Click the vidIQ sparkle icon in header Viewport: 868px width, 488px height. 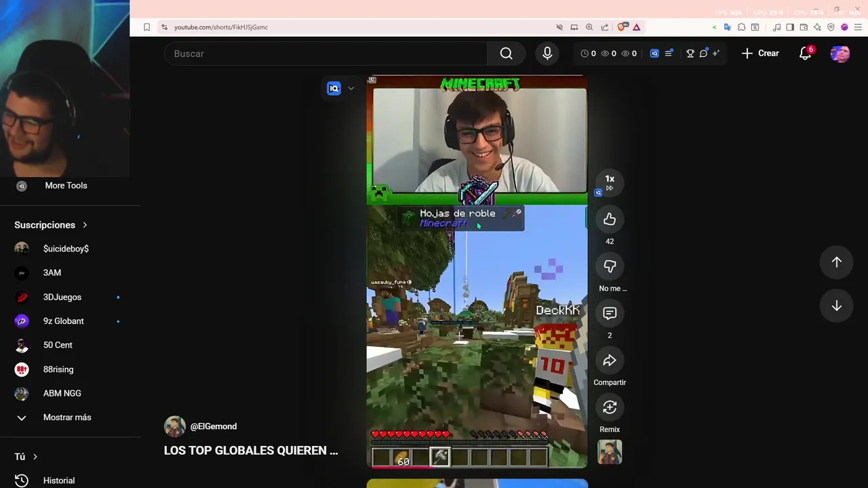pyautogui.click(x=715, y=54)
